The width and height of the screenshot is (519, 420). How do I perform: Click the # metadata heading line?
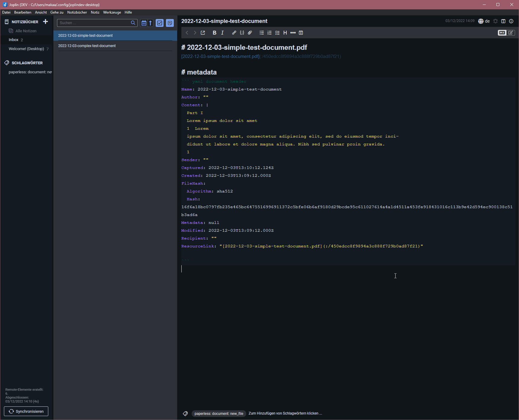click(x=199, y=72)
